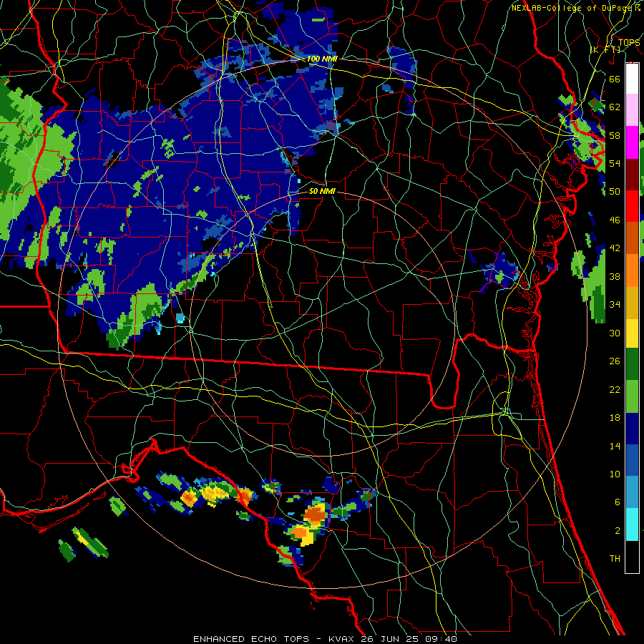Click the legend value '18'

click(x=615, y=418)
